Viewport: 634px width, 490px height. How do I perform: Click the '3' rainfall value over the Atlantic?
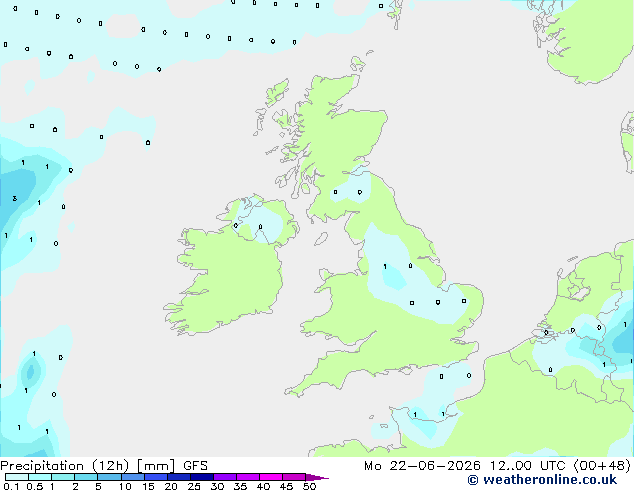15,199
